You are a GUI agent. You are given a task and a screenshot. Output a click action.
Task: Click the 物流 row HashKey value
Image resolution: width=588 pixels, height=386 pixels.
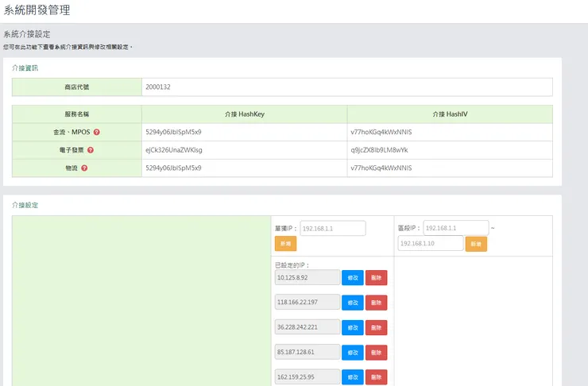click(x=173, y=168)
